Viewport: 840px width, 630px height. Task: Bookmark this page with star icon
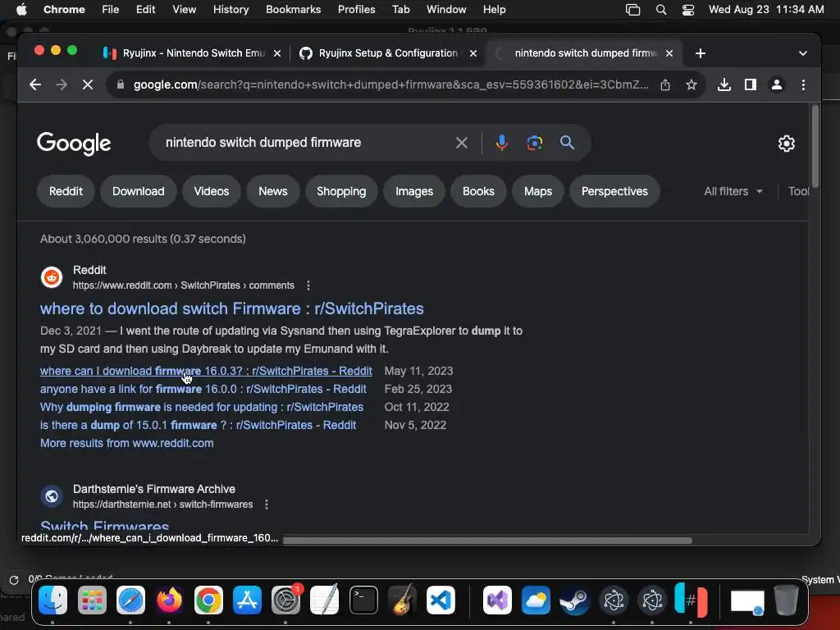(691, 84)
